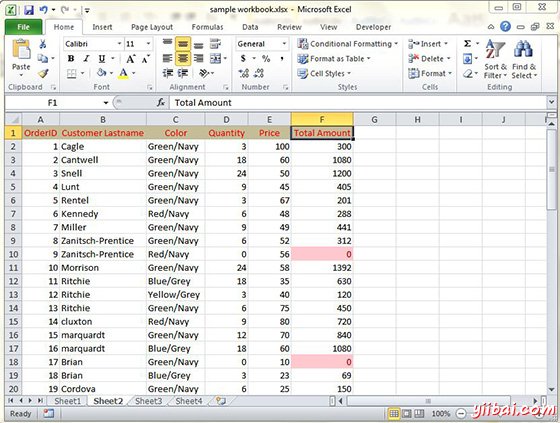Viewport: 560px width, 423px height.
Task: Insert a new worksheet tab icon
Action: tap(221, 401)
